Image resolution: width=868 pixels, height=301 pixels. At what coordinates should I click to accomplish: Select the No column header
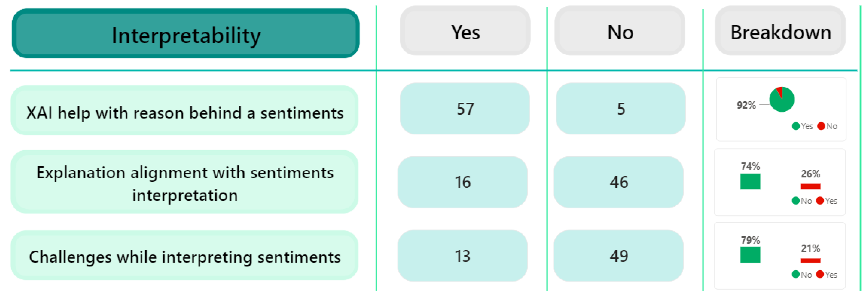620,31
